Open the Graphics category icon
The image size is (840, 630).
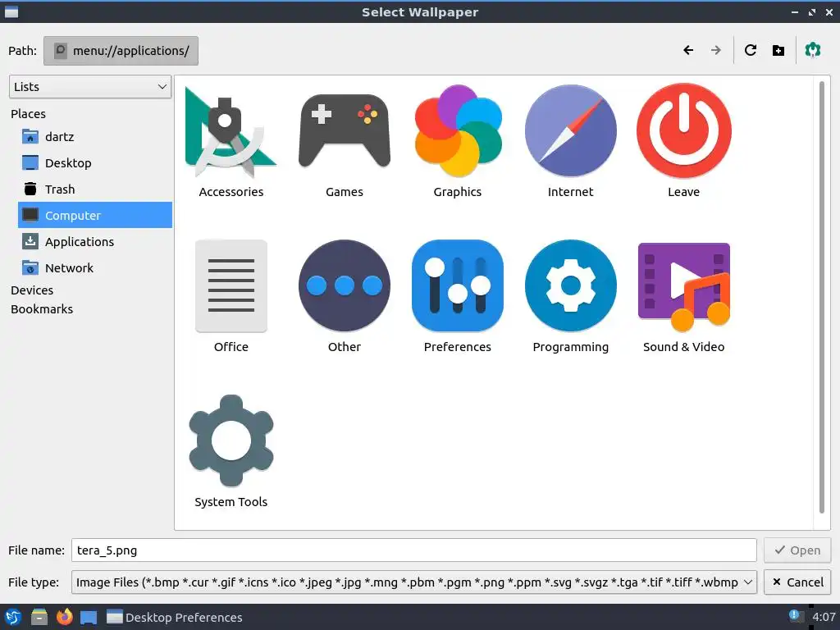click(x=458, y=131)
